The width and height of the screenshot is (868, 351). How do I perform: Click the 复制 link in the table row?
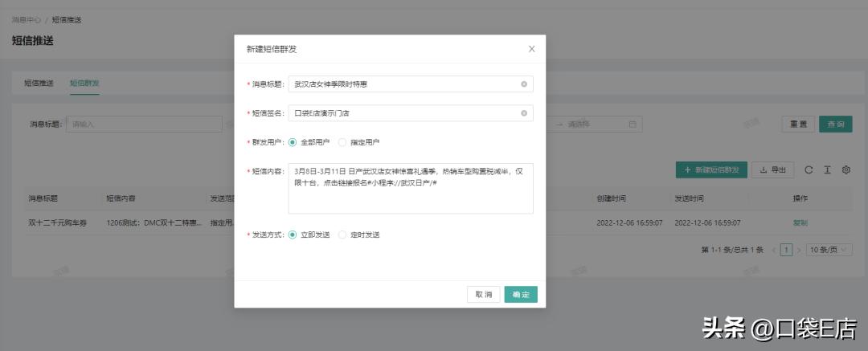(800, 223)
